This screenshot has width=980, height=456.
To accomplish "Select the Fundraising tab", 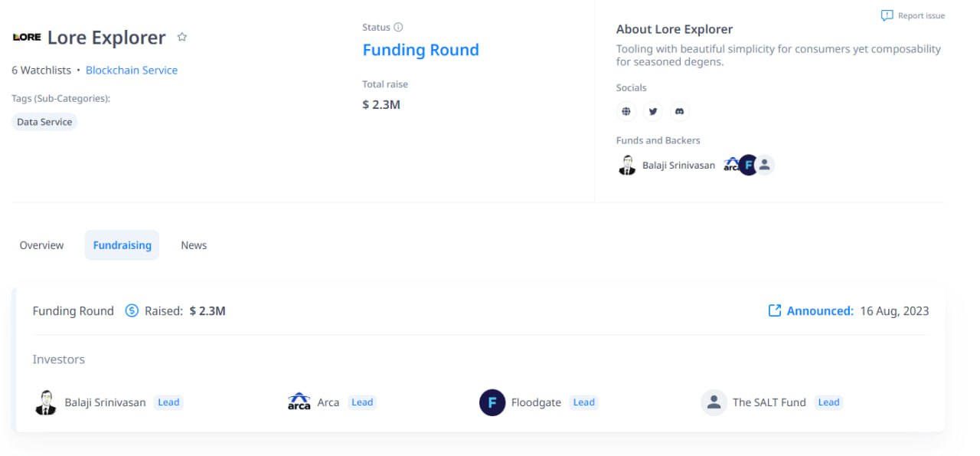I will [122, 245].
